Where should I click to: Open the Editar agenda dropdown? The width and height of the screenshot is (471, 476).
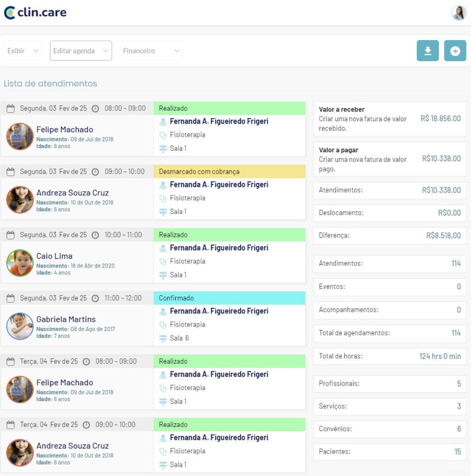(81, 51)
